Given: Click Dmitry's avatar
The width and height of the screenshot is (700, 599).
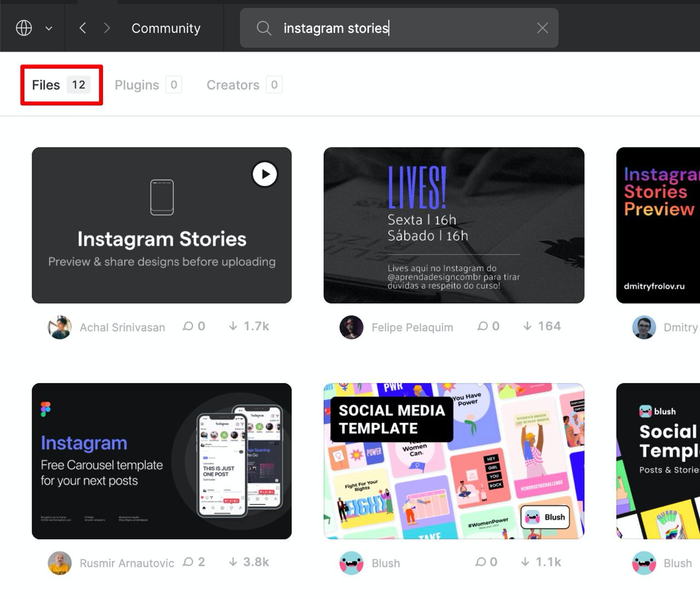Looking at the screenshot, I should click(644, 327).
